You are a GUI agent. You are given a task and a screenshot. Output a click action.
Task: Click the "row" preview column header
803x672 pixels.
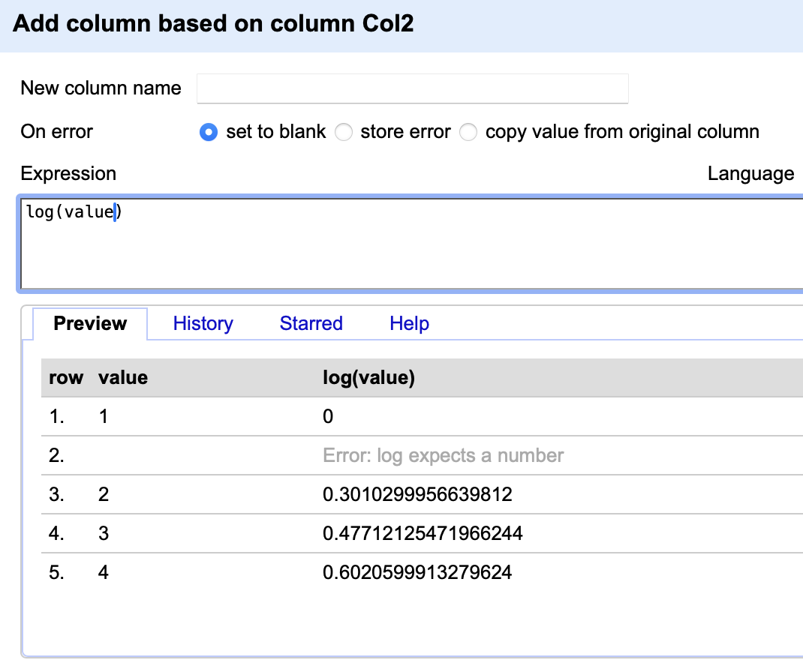pos(66,378)
